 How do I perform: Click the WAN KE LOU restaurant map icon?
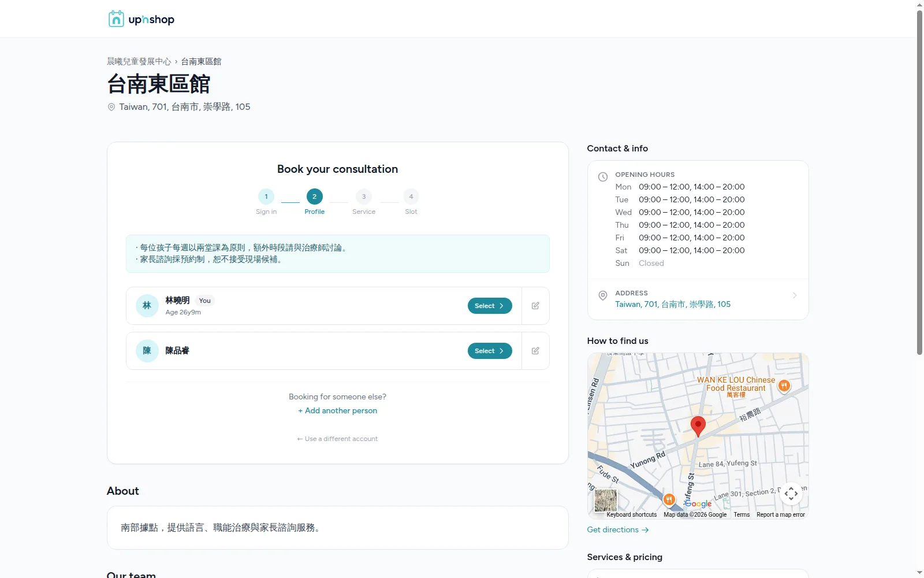point(784,386)
